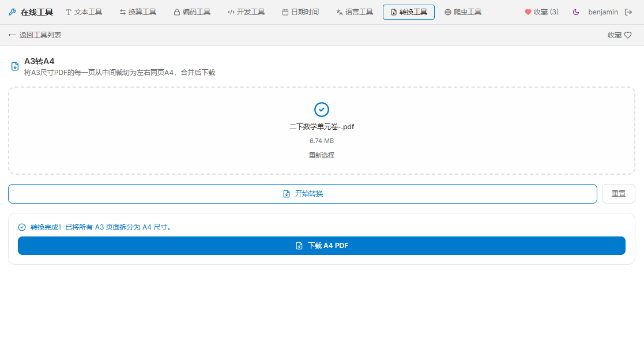Click the 重置 reset button
Viewport: 644px width, 357px height.
pos(619,193)
